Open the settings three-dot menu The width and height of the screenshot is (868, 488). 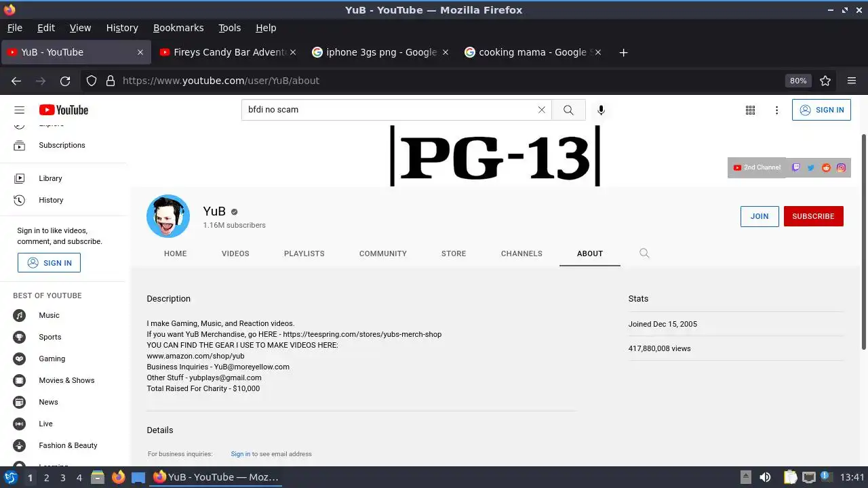point(776,110)
